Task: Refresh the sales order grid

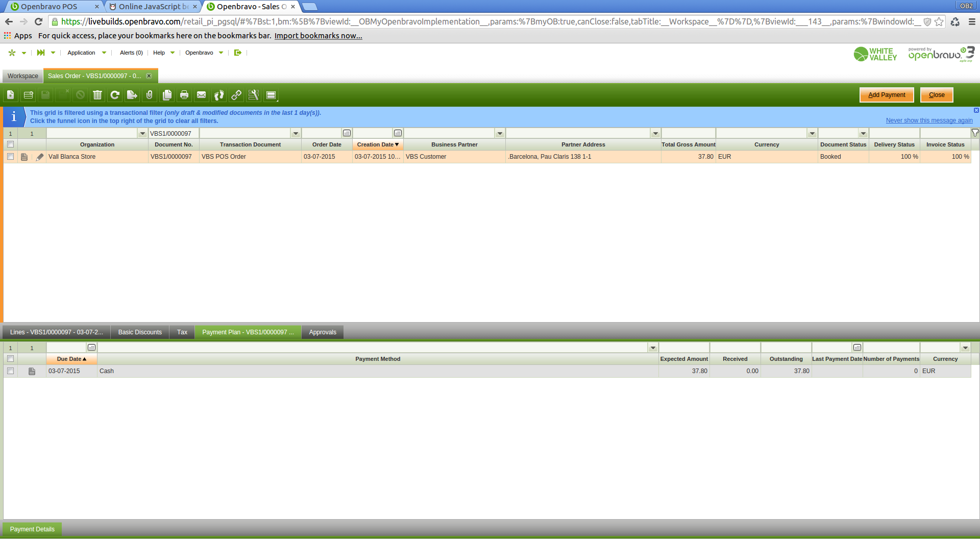Action: coord(115,95)
